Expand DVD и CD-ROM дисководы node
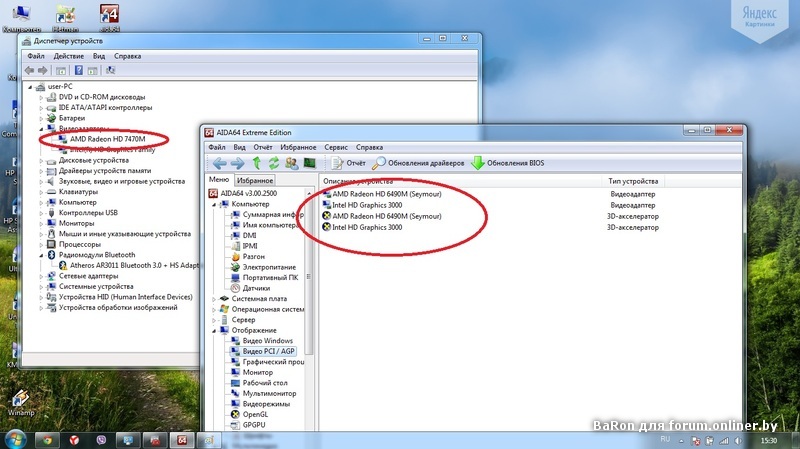The height and width of the screenshot is (449, 800). pyautogui.click(x=41, y=97)
